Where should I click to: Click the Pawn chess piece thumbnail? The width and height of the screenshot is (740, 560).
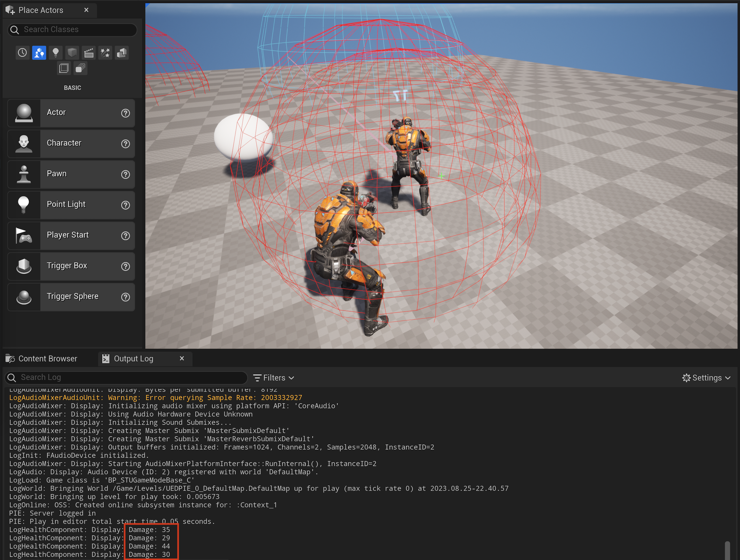(24, 174)
